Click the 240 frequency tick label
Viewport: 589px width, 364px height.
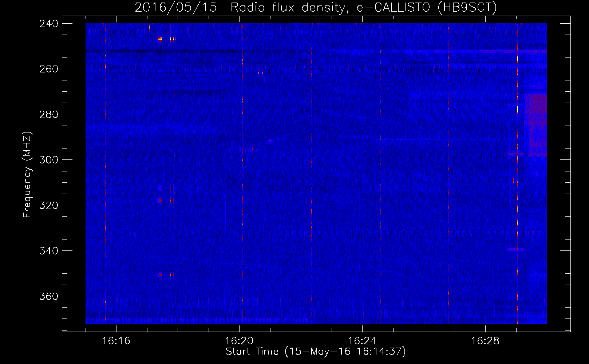tap(49, 24)
